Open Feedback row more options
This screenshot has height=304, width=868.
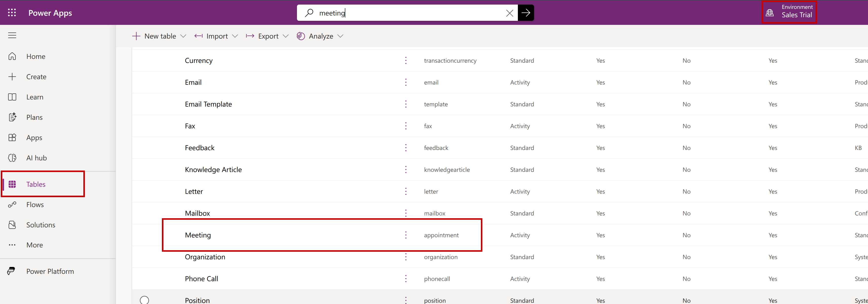click(x=406, y=148)
